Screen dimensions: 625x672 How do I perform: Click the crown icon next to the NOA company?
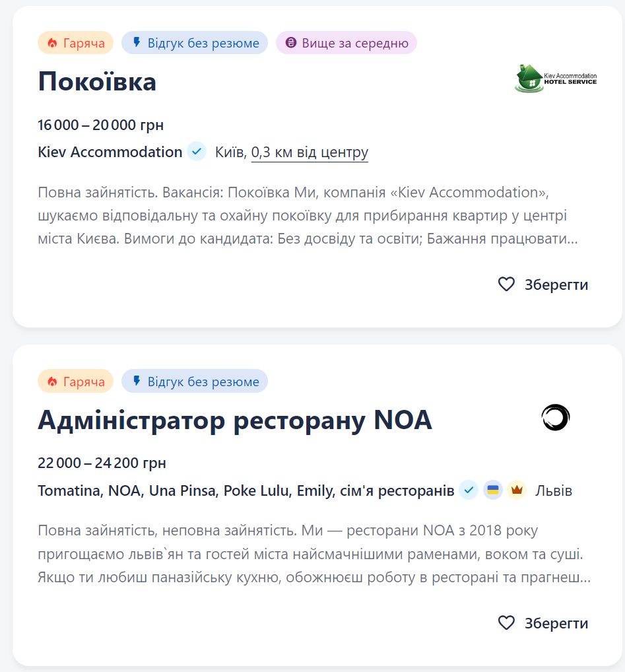pyautogui.click(x=516, y=490)
